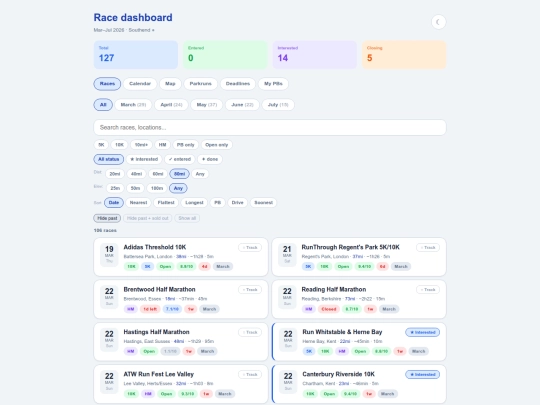Track the Adidas Threshold 10K race

pos(250,248)
